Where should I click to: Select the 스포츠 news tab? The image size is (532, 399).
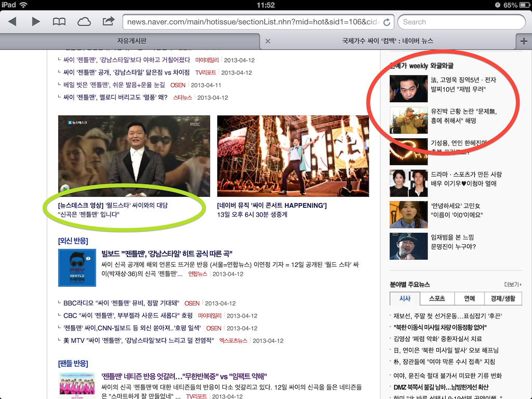436,299
